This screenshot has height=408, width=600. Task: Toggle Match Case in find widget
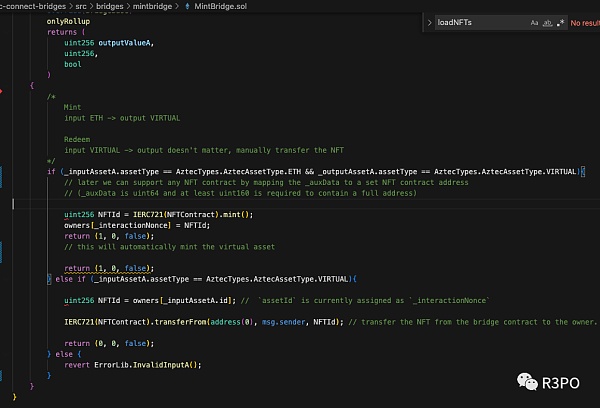535,21
